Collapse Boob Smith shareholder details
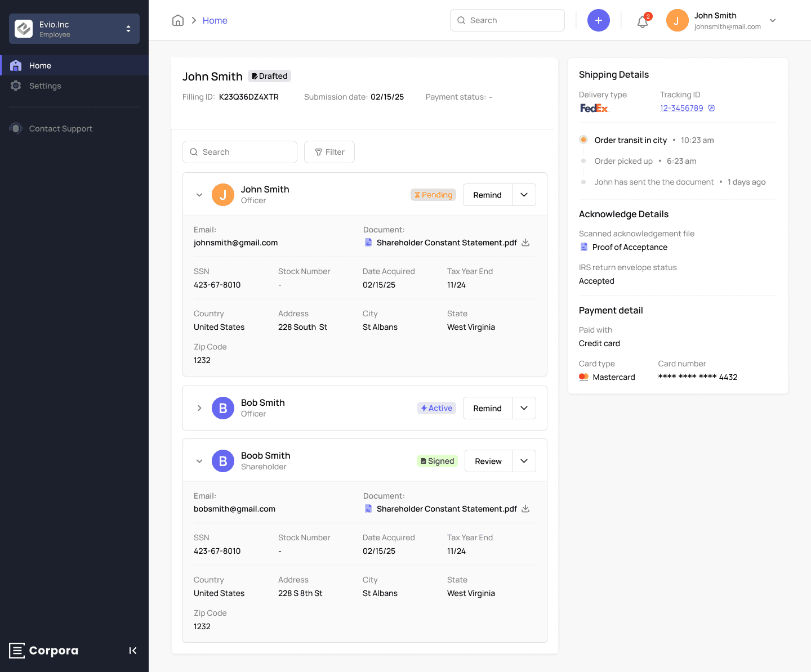 199,461
